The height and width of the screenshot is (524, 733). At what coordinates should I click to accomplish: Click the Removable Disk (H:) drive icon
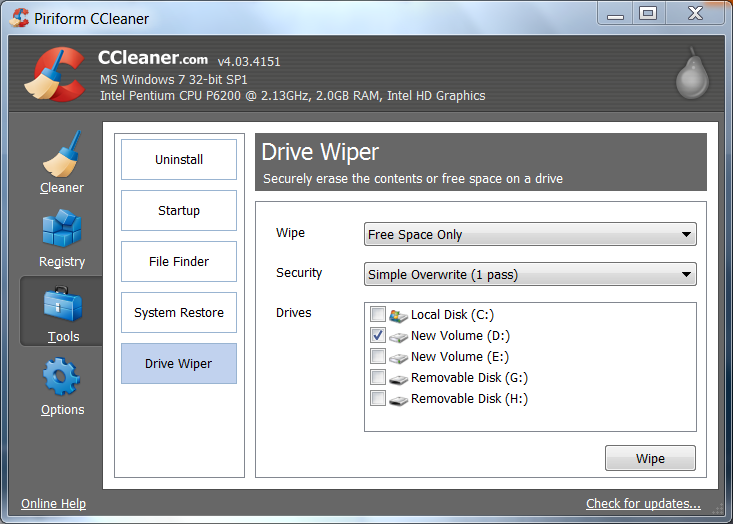coord(398,400)
